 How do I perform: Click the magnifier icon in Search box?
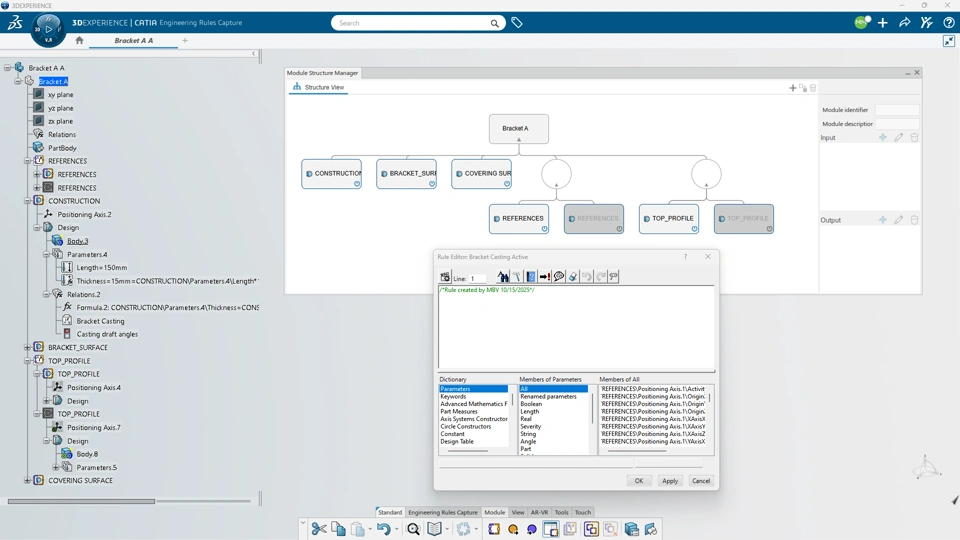click(494, 23)
